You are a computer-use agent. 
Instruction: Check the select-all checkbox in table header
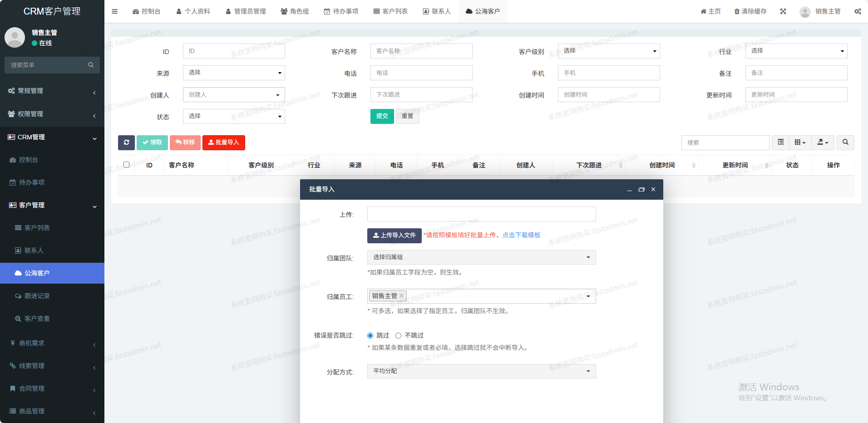click(127, 165)
